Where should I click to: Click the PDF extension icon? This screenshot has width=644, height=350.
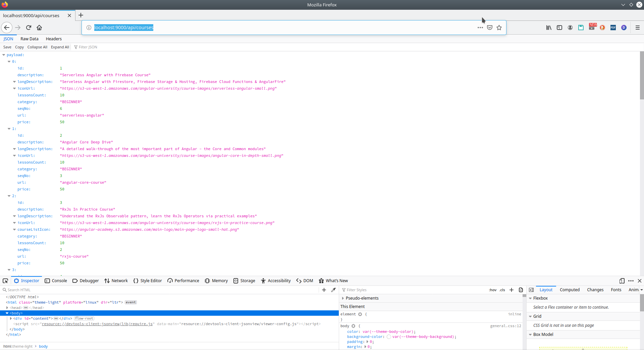(x=613, y=28)
